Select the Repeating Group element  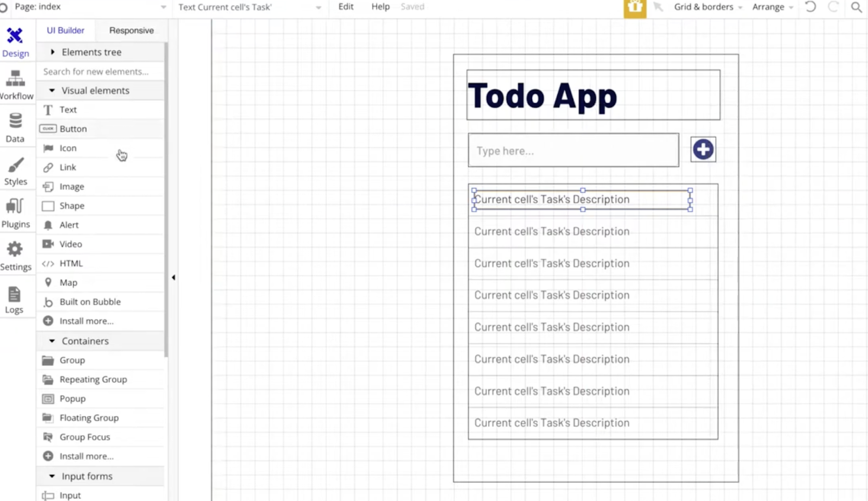pyautogui.click(x=93, y=379)
